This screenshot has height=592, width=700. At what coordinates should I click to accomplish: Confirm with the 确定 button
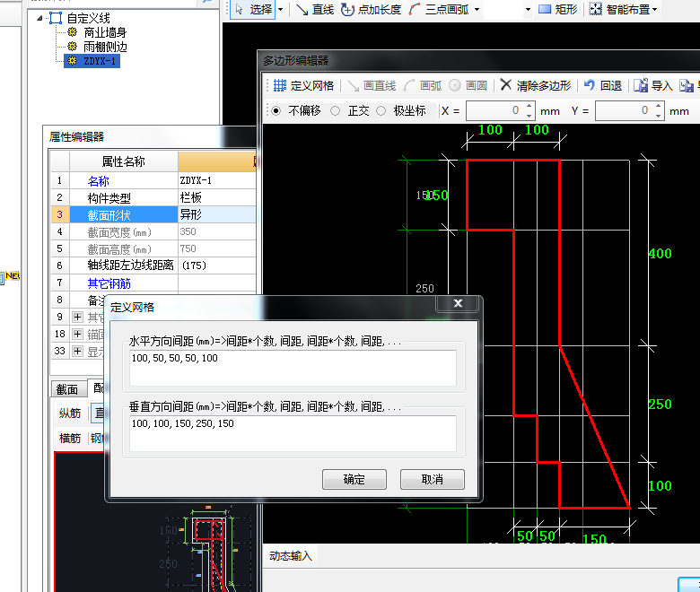click(x=354, y=480)
